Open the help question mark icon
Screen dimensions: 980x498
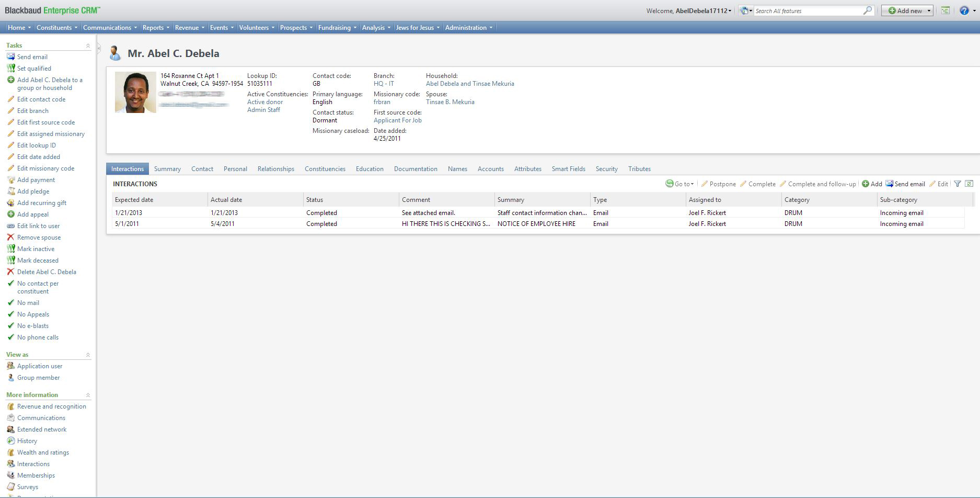[964, 10]
